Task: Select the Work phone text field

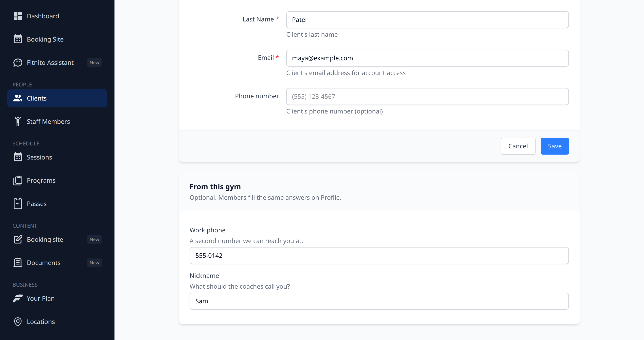Action: tap(379, 256)
